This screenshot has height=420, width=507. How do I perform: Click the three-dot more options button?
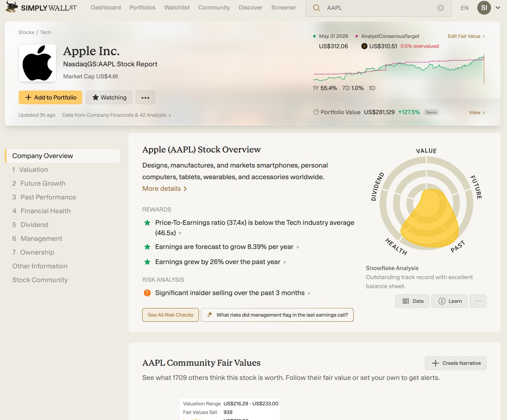coord(145,97)
